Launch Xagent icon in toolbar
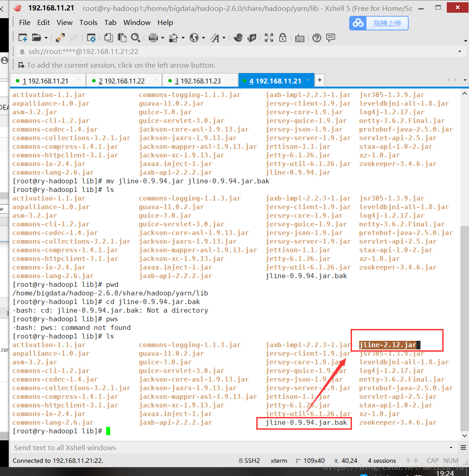 252,38
